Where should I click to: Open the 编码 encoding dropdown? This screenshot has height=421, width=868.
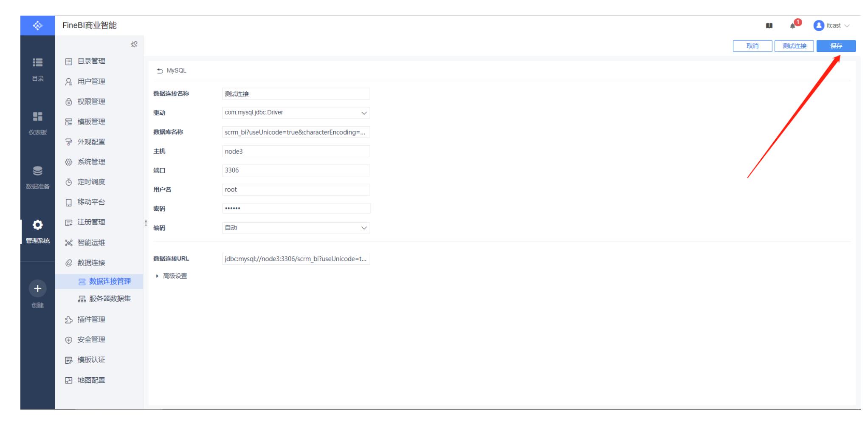tap(296, 228)
